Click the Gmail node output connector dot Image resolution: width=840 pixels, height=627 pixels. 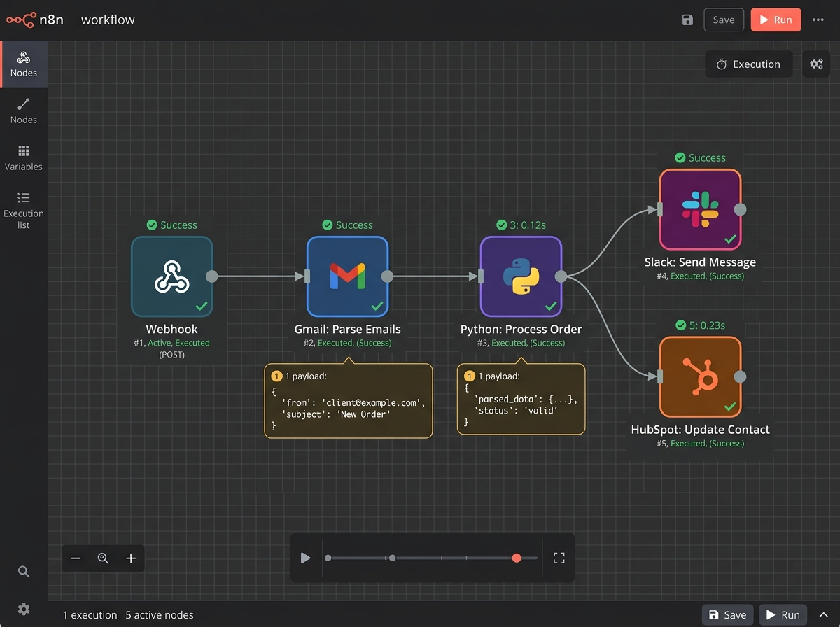click(387, 276)
